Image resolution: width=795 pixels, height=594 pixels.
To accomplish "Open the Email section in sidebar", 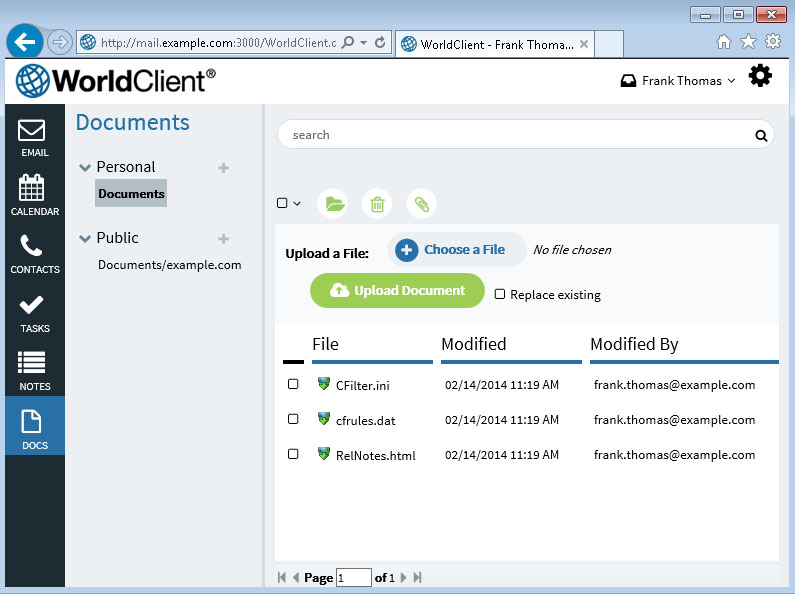I will coord(33,138).
